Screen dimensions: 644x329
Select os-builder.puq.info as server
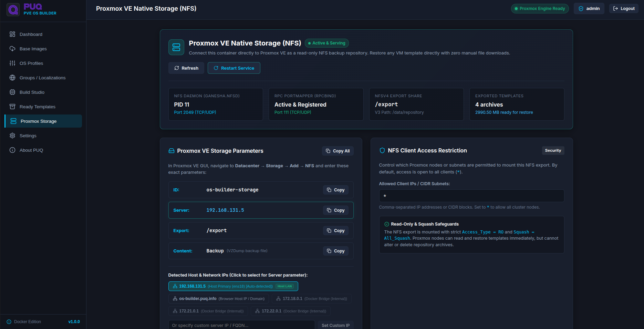click(x=219, y=299)
